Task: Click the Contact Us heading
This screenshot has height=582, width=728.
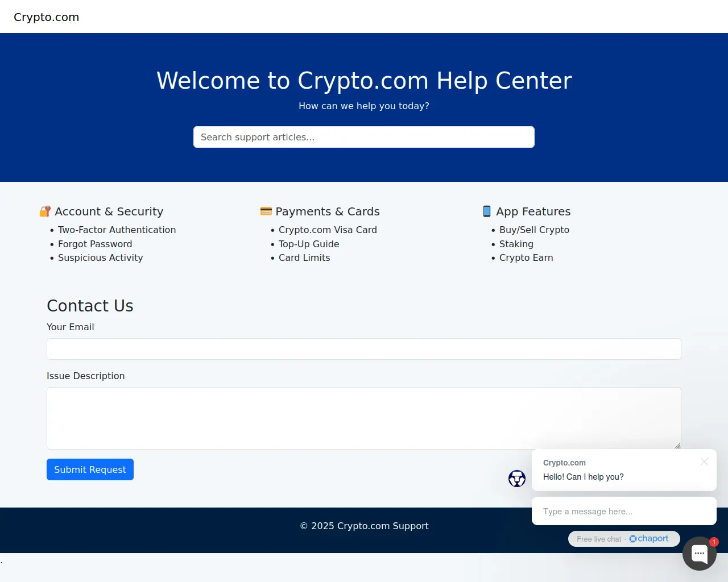Action: click(90, 306)
